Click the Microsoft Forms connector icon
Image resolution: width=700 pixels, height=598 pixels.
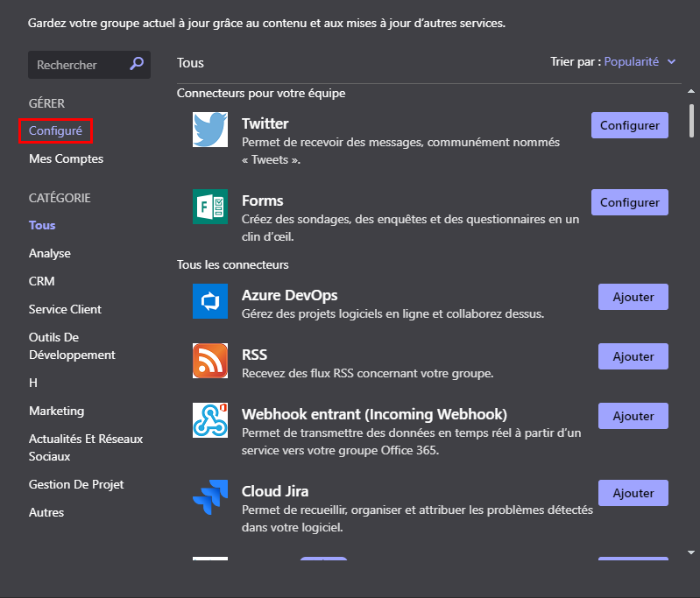click(209, 207)
